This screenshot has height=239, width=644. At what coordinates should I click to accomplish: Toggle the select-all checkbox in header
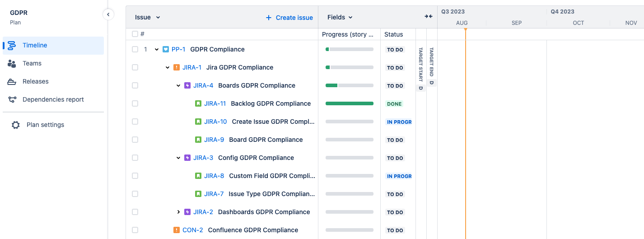[135, 34]
